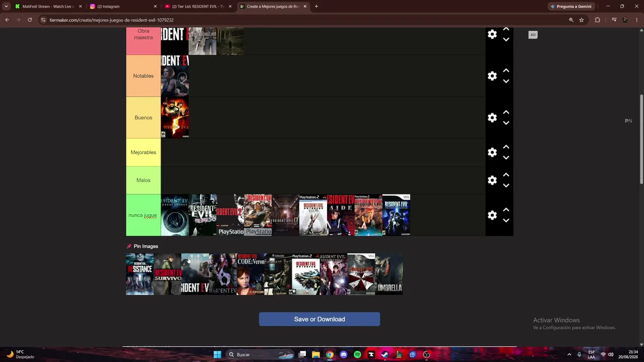Move the Obra maestra tier down
644x362 pixels.
pos(506,39)
